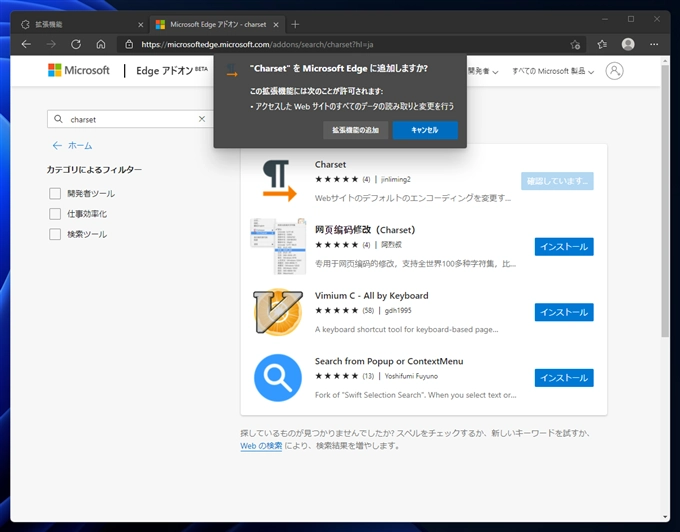Viewport: 680px width, 532px height.
Task: Click the カテゴリによるフィルター heading
Action: [x=94, y=170]
